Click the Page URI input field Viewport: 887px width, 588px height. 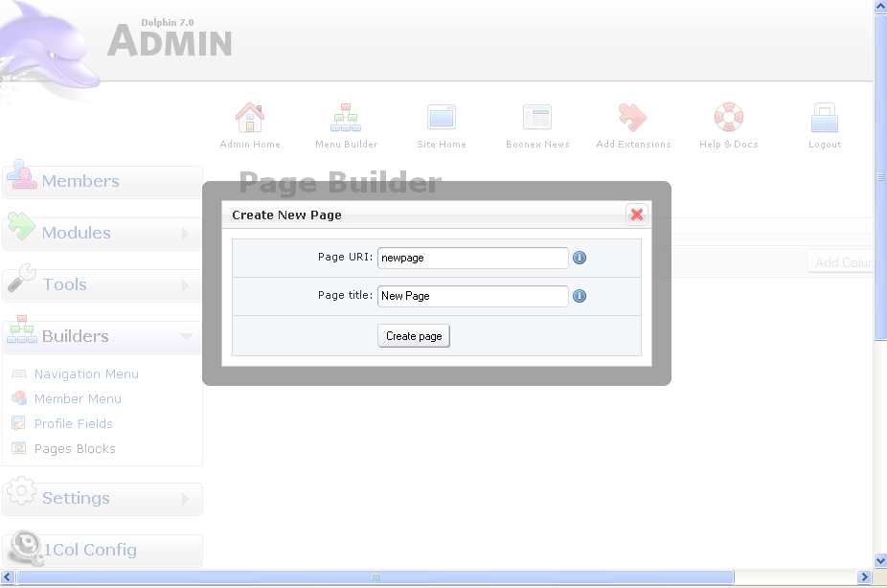coord(473,258)
